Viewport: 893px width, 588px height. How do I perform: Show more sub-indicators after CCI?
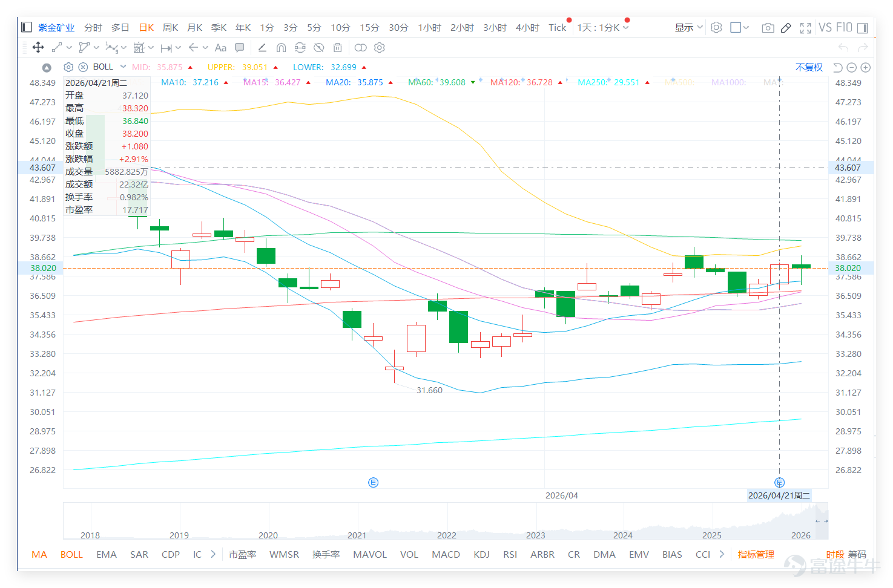click(x=722, y=554)
